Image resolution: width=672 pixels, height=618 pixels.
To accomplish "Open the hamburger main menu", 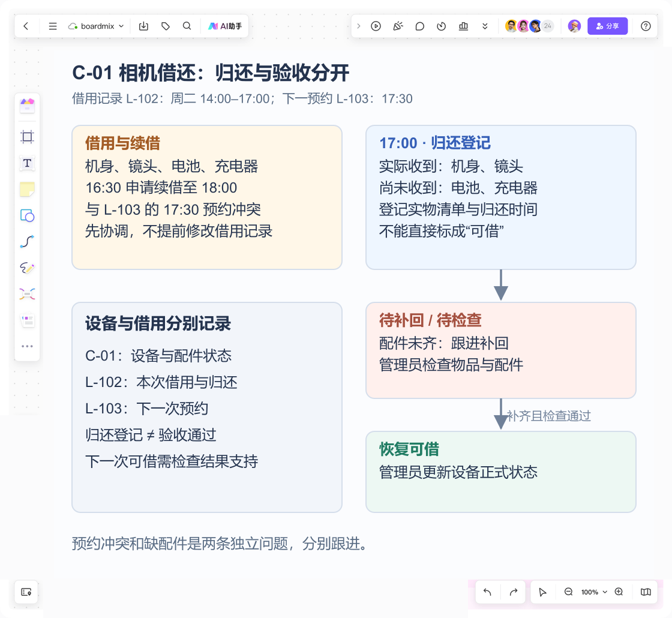I will click(53, 26).
